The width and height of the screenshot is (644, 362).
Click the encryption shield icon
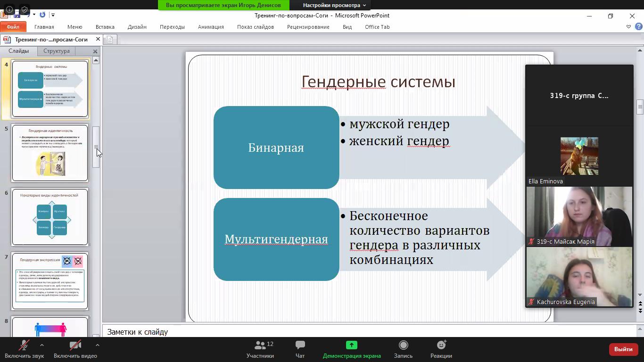[x=25, y=9]
